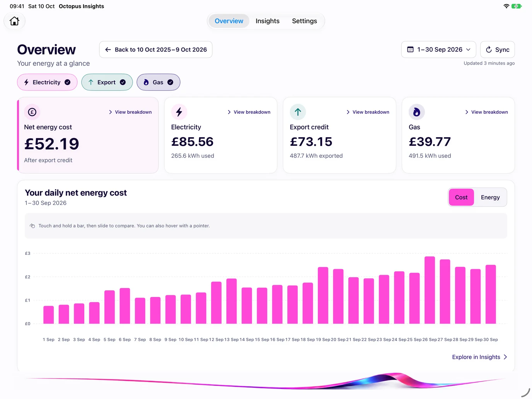Select the 19 Sep bar in chart
The width and height of the screenshot is (532, 399).
pos(323,295)
